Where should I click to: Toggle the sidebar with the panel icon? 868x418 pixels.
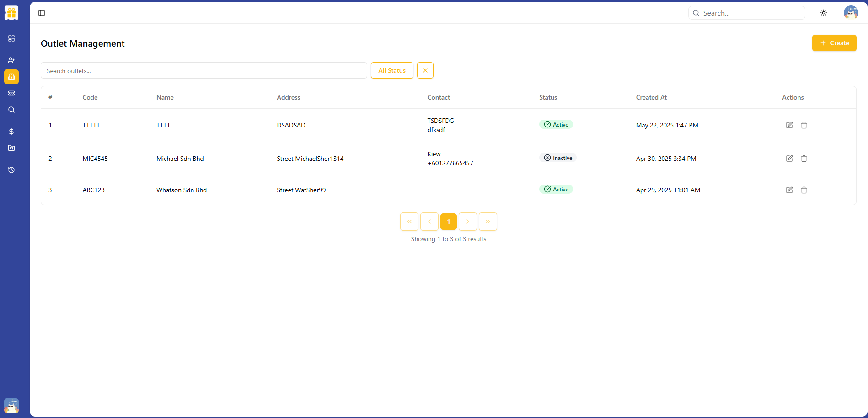pos(42,13)
